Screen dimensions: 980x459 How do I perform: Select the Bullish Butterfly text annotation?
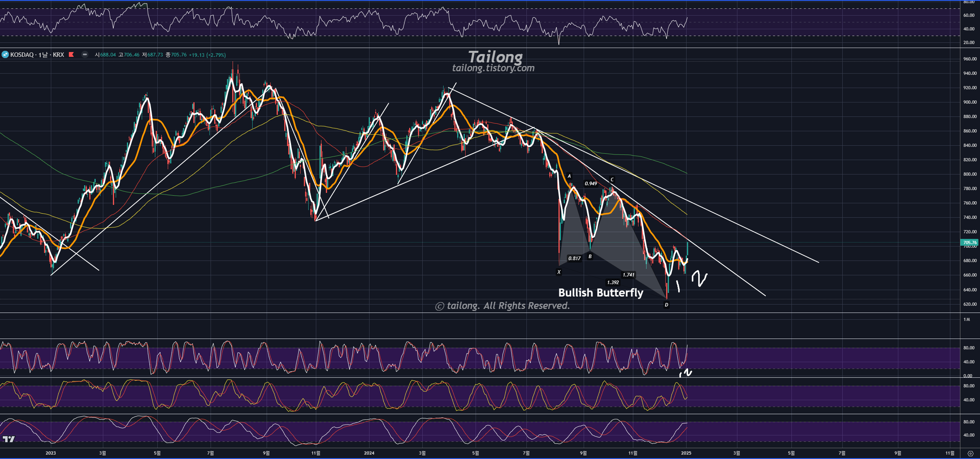[x=601, y=293]
